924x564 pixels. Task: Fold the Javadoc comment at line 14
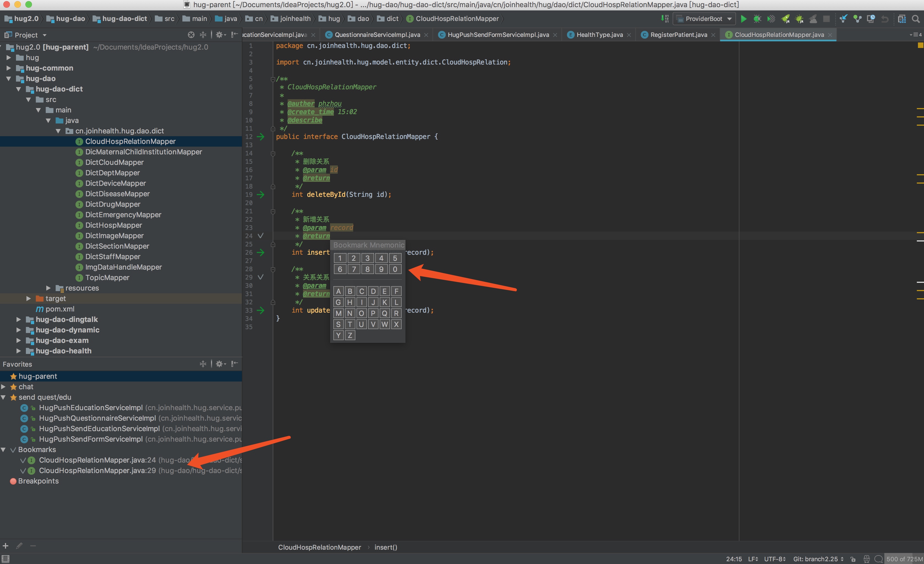273,154
